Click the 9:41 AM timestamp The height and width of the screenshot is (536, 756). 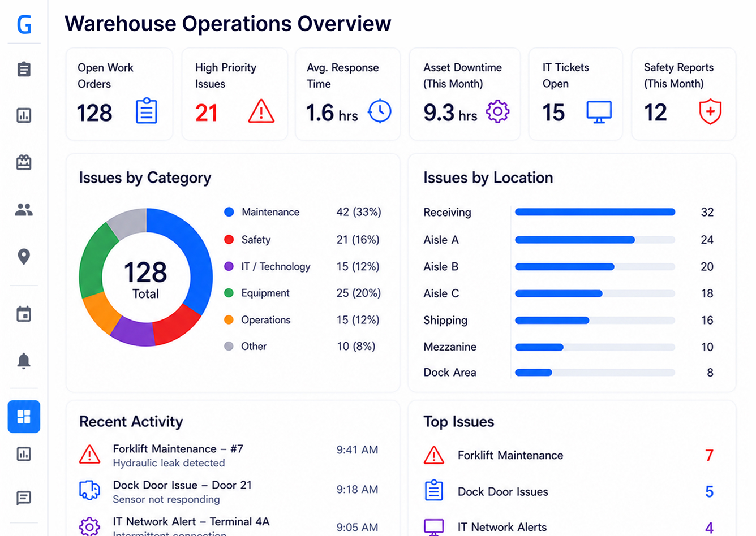coord(357,450)
